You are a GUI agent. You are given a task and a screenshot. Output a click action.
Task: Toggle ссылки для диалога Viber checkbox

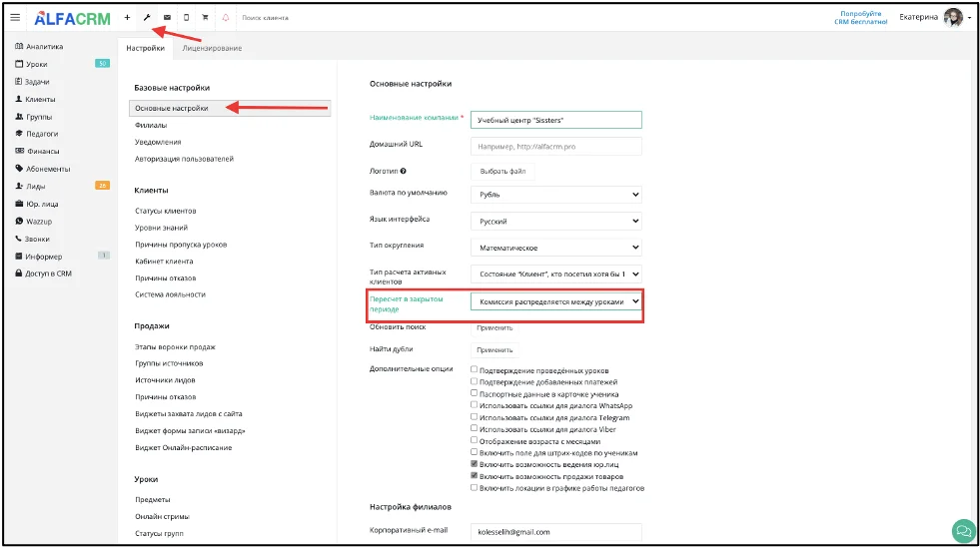point(474,428)
